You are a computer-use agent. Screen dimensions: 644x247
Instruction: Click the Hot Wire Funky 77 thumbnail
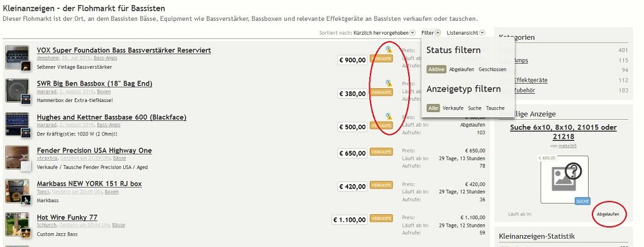(17, 224)
